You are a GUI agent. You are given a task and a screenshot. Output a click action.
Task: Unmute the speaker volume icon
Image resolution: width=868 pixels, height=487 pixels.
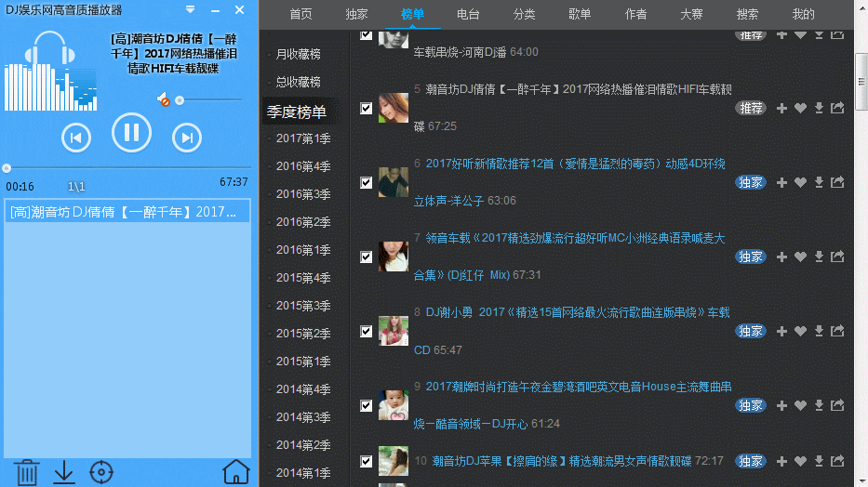(163, 99)
